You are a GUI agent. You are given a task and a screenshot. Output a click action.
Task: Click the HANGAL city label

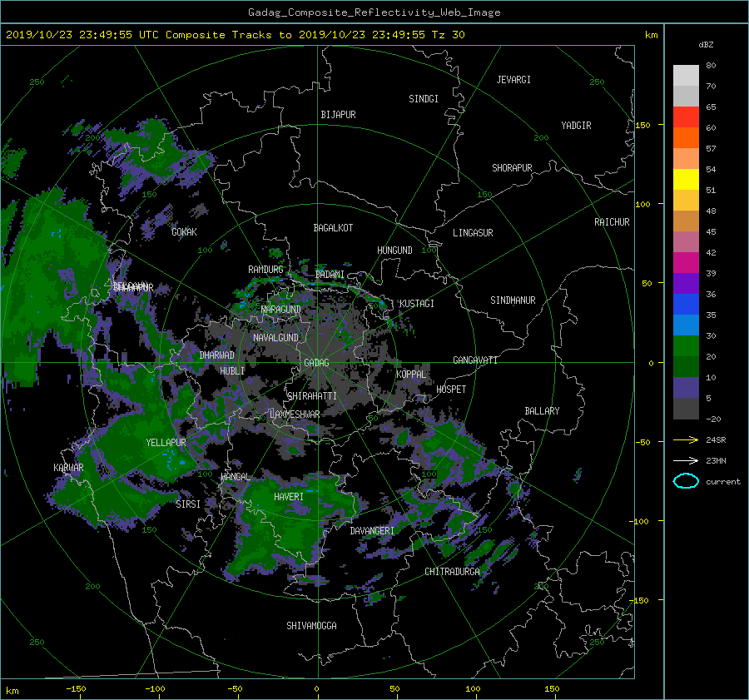point(236,477)
